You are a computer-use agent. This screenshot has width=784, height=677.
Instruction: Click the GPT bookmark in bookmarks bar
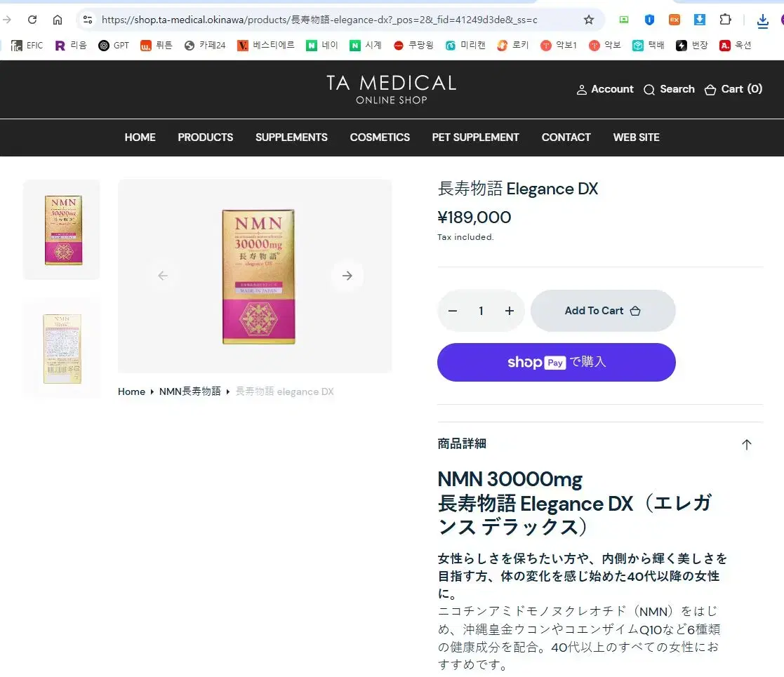(114, 46)
